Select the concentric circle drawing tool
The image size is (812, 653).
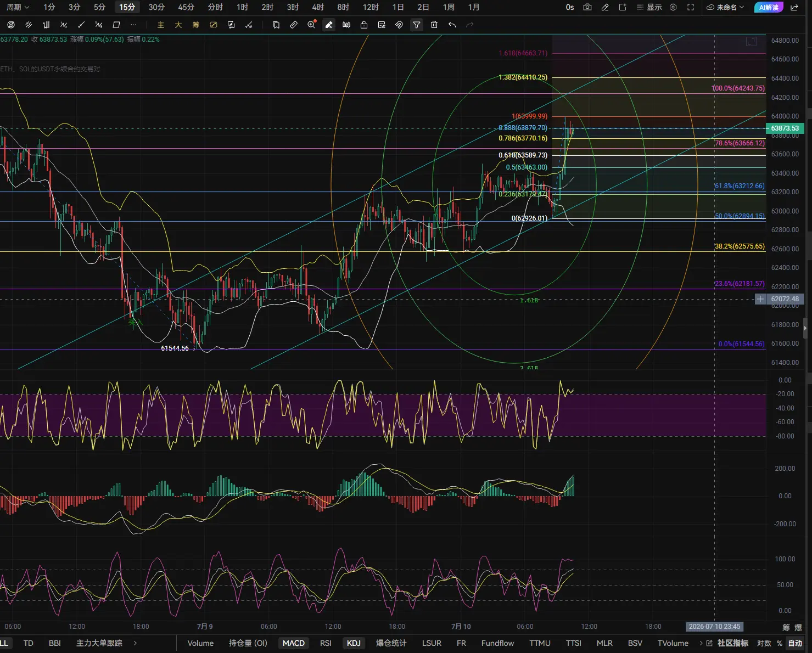[x=11, y=25]
